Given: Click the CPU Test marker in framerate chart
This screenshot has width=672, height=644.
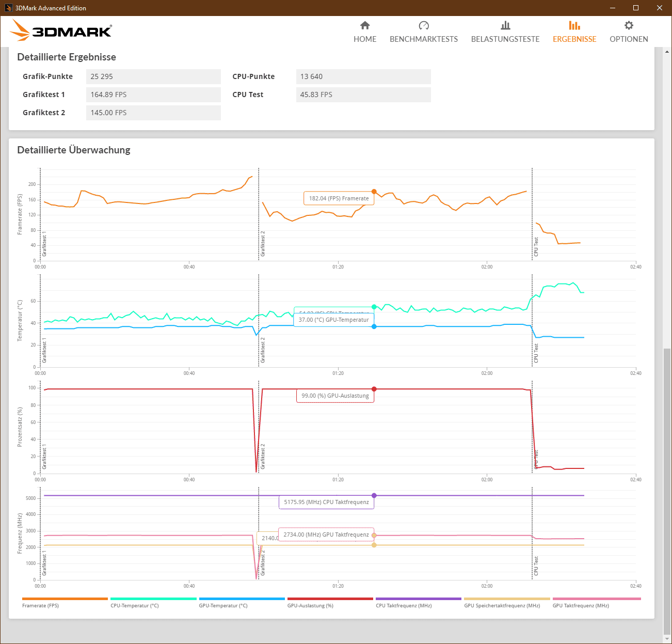Looking at the screenshot, I should coord(536,247).
